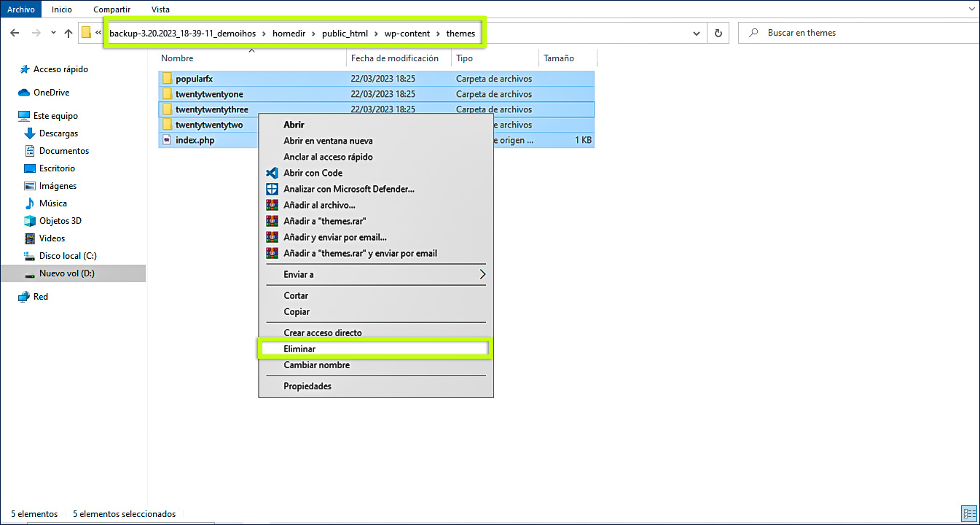Open the recent locations dropdown arrow
The height and width of the screenshot is (525, 980).
click(x=53, y=33)
